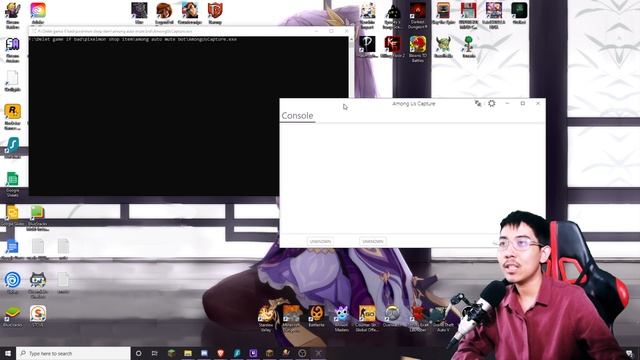Open the SA desktop shortcut

click(x=13, y=50)
